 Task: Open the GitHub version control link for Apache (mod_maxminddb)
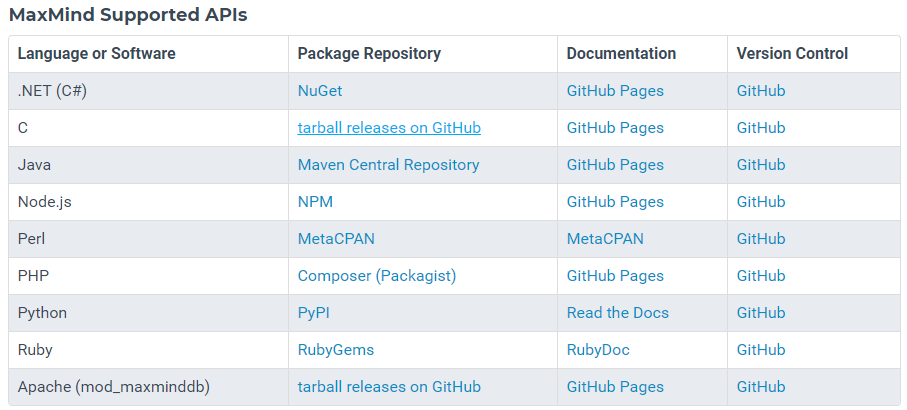click(761, 387)
